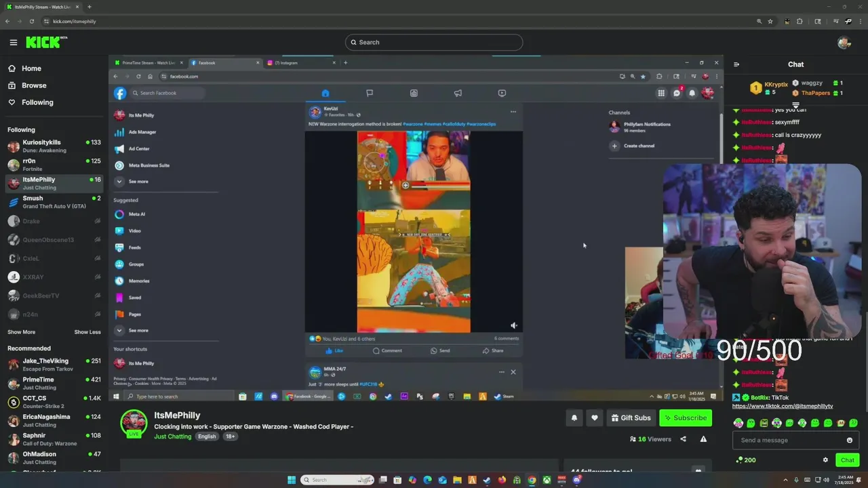Open Facebook Messenger icon

pos(677,93)
